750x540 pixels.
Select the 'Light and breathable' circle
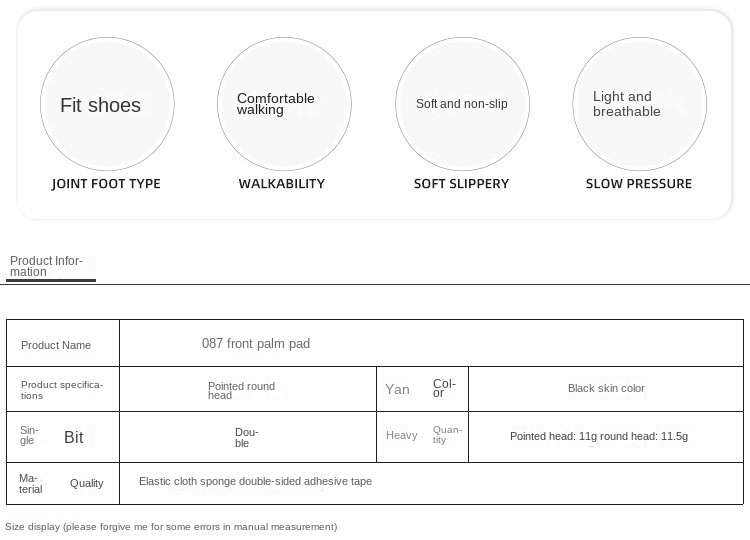point(639,104)
